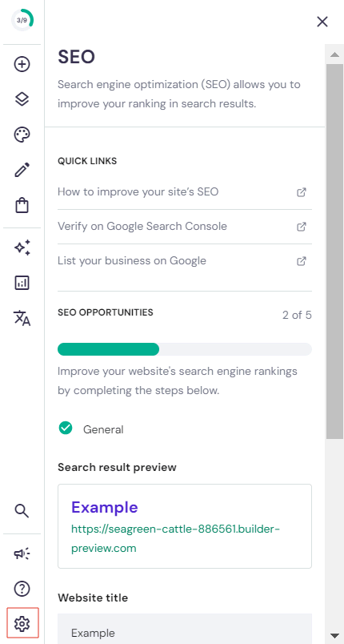344x644 pixels.
Task: Open the Pages and navigation layers icon
Action: pos(22,99)
